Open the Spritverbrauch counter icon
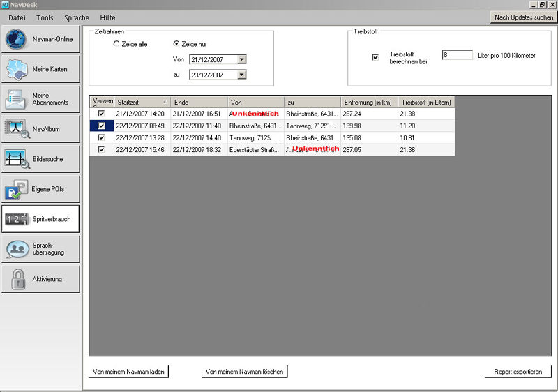The width and height of the screenshot is (558, 392). tap(17, 219)
